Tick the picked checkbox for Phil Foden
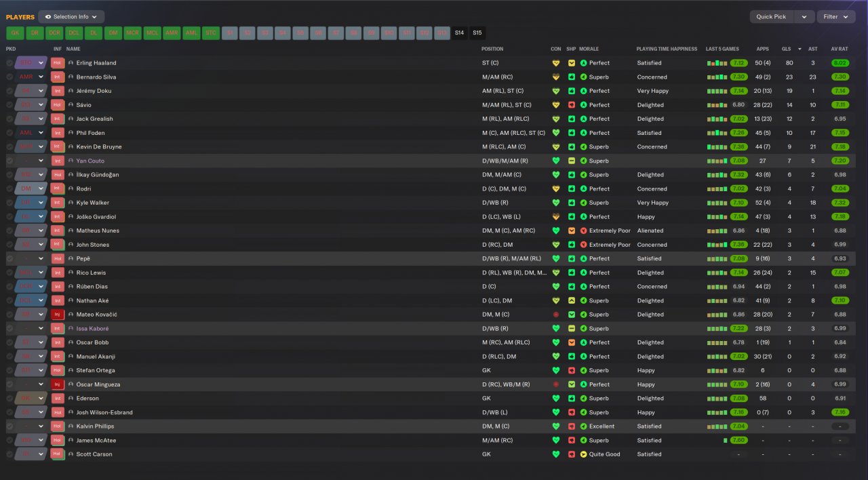This screenshot has width=868, height=480. click(9, 133)
